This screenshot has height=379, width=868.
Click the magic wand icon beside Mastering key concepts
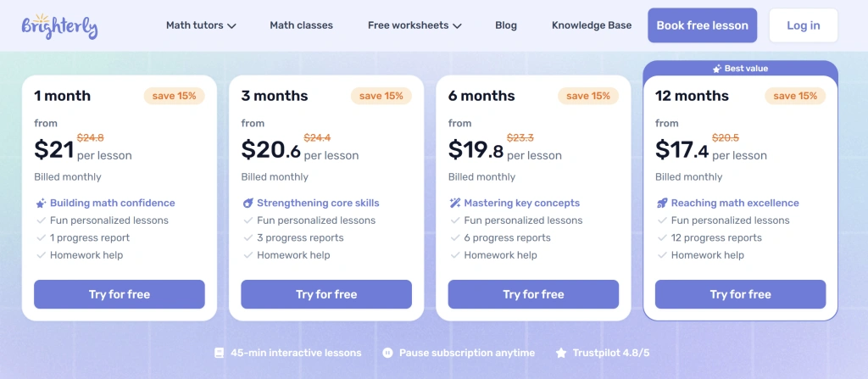point(454,203)
